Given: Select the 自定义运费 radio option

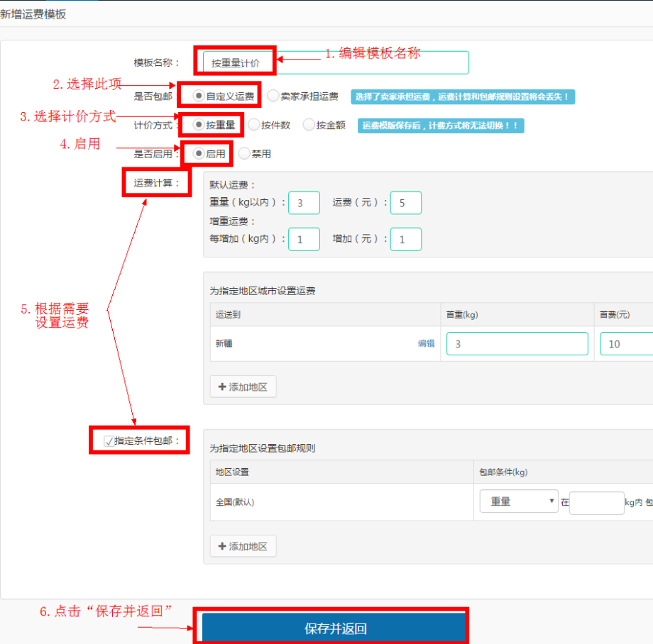Looking at the screenshot, I should (x=199, y=96).
